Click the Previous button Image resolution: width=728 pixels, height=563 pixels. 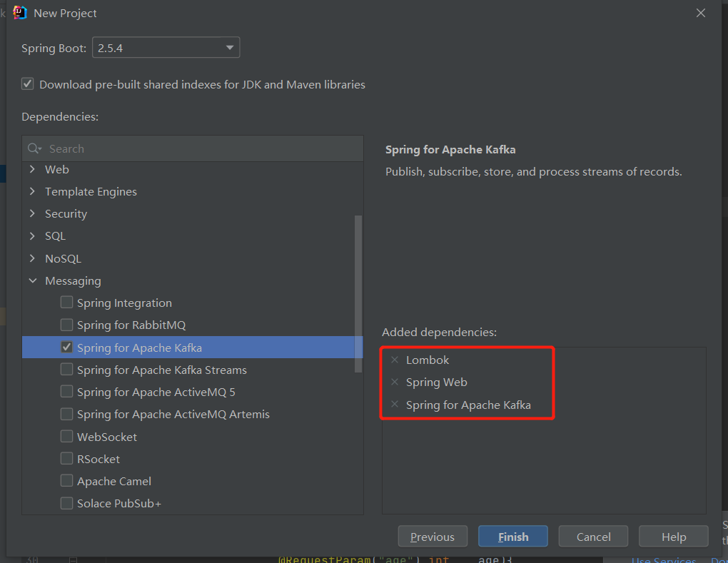coord(433,537)
